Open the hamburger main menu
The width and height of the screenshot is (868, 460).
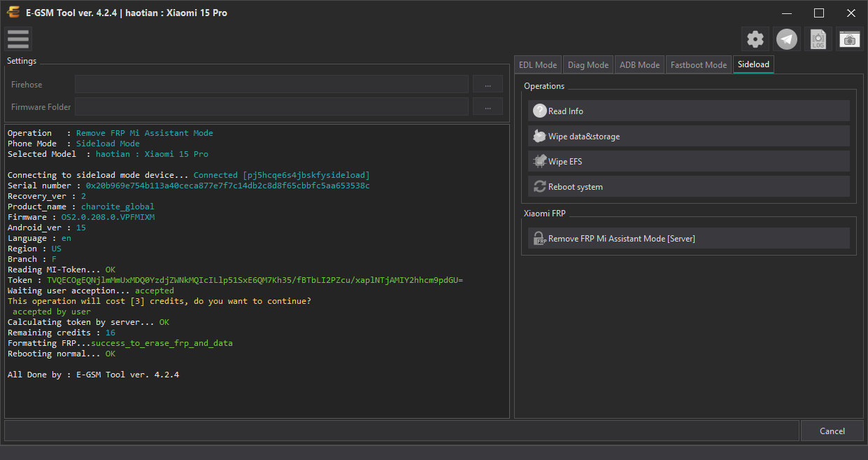18,39
